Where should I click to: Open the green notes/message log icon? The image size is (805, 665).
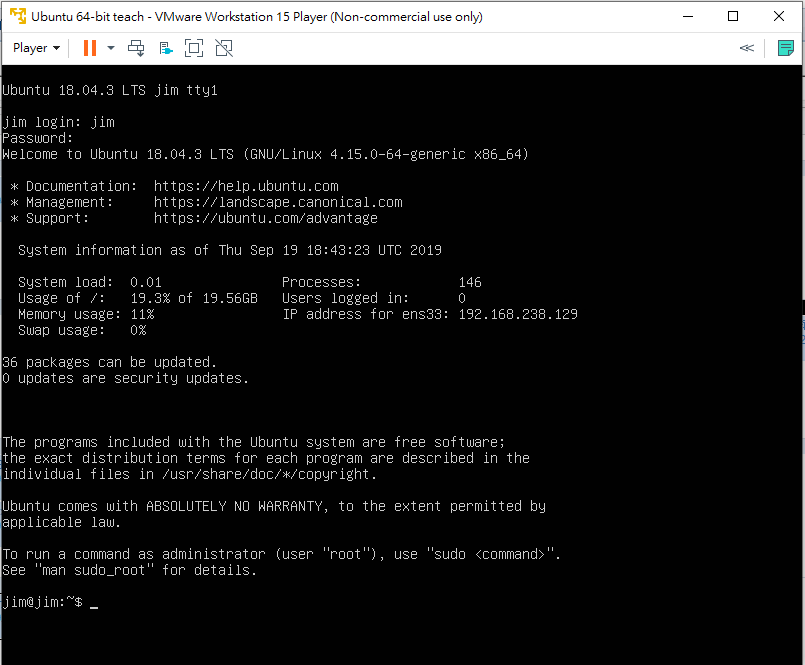[785, 48]
